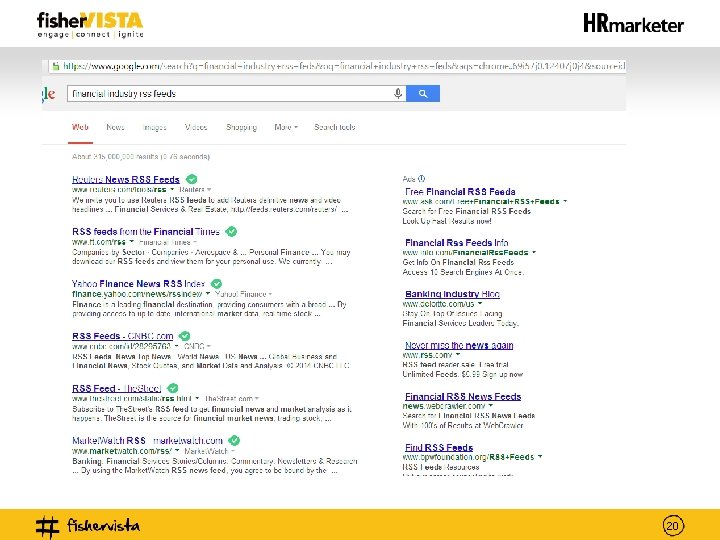
Task: Click the Google logo
Action: click(x=48, y=94)
